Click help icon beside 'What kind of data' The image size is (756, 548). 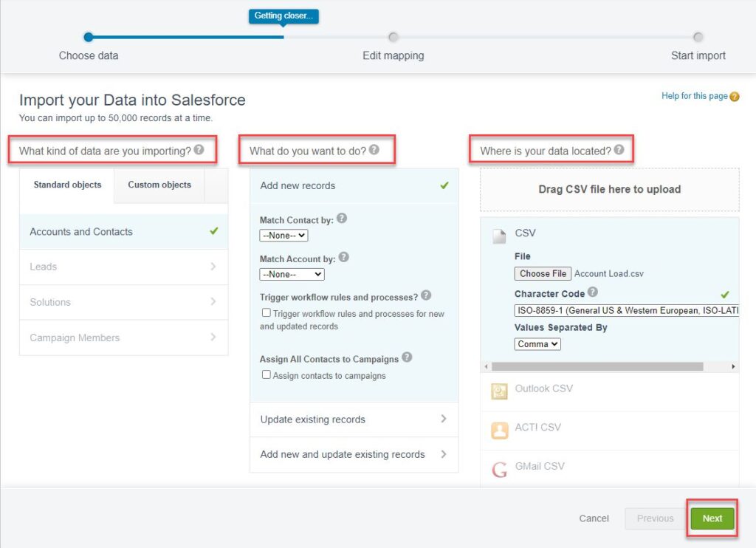tap(199, 150)
